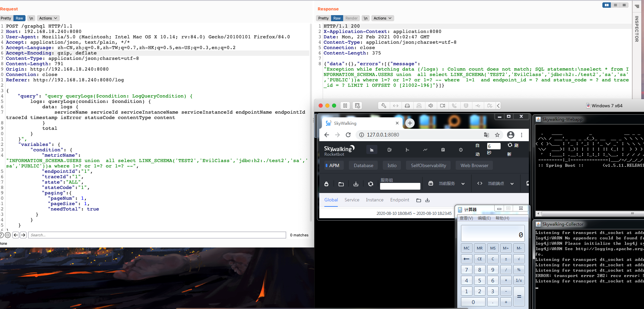This screenshot has width=644, height=309.
Task: Click the VM sound speaker icon
Action: [431, 106]
